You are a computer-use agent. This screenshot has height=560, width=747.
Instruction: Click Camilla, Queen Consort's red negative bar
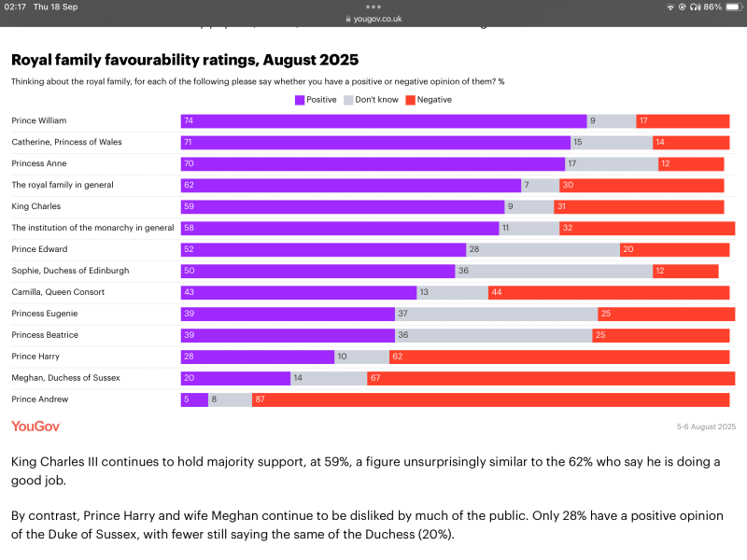pyautogui.click(x=608, y=292)
